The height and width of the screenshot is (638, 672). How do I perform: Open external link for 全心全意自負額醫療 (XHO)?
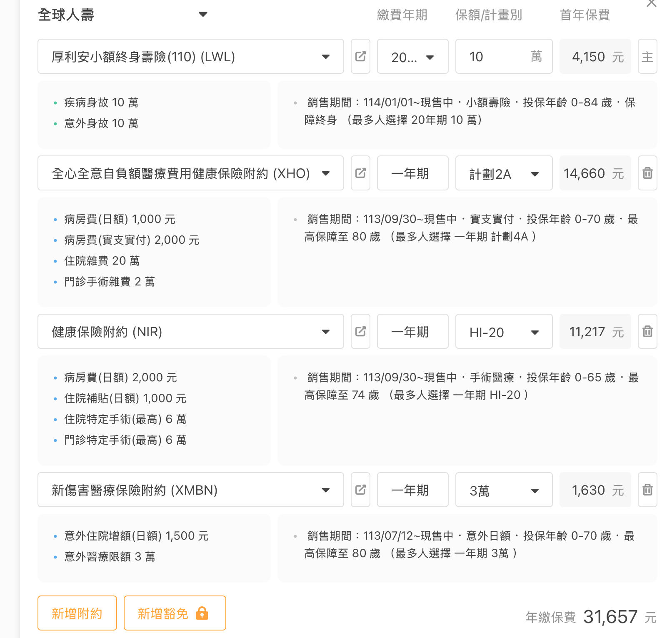(360, 173)
